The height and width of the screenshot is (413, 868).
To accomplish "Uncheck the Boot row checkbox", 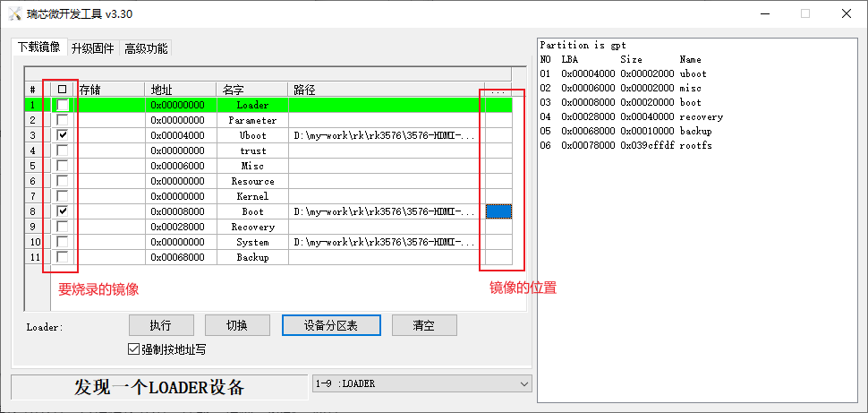I will pyautogui.click(x=64, y=211).
